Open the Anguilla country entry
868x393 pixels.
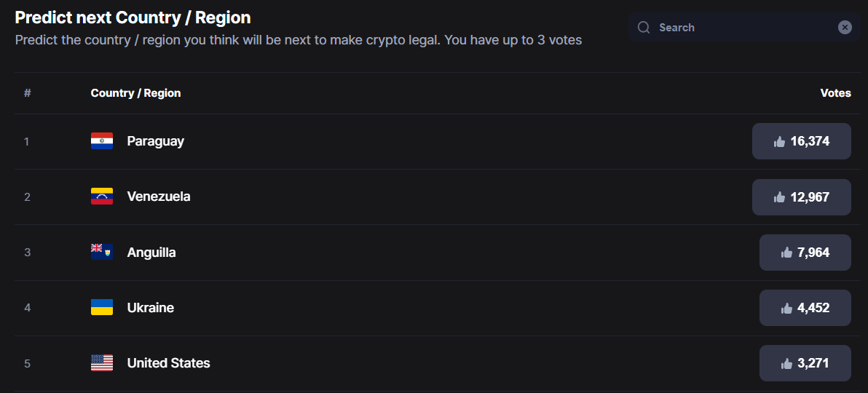point(151,253)
